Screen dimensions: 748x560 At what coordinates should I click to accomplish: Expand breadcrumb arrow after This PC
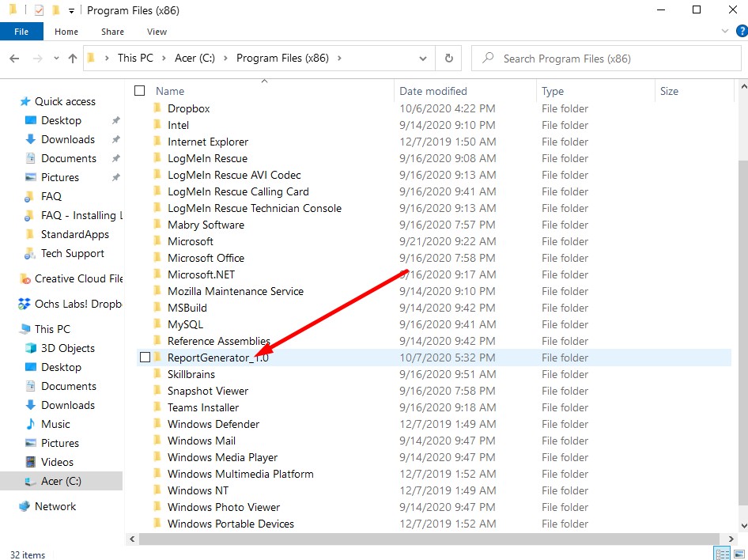(x=164, y=59)
